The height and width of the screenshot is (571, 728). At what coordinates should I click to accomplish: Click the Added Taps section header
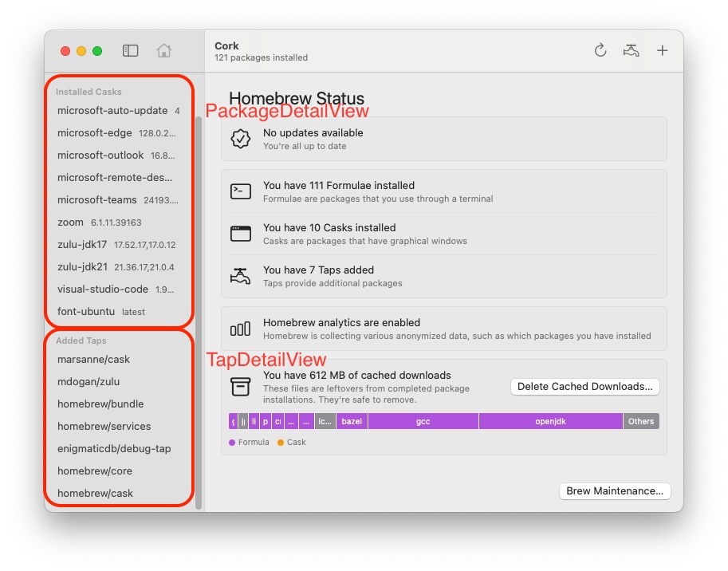tap(81, 341)
